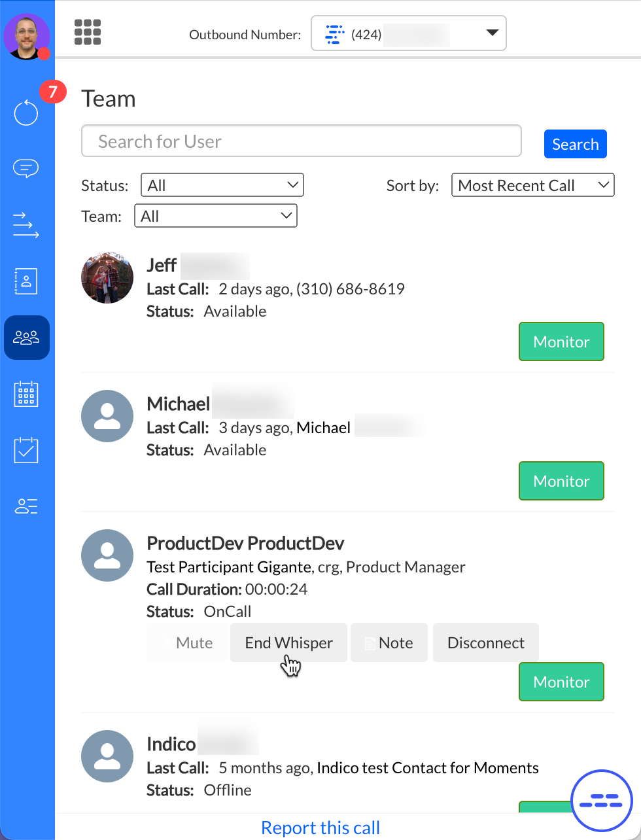The width and height of the screenshot is (641, 840).
Task: Open the contacts address book icon
Action: click(26, 281)
